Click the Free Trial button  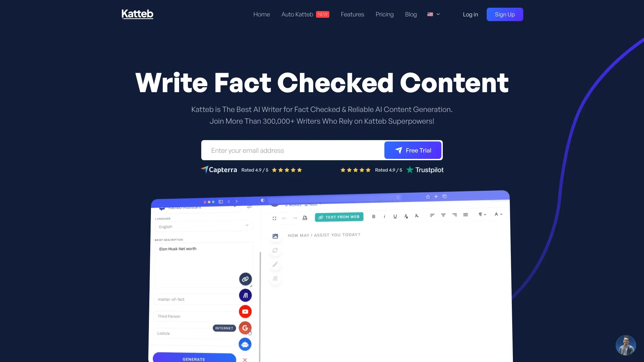tap(413, 150)
